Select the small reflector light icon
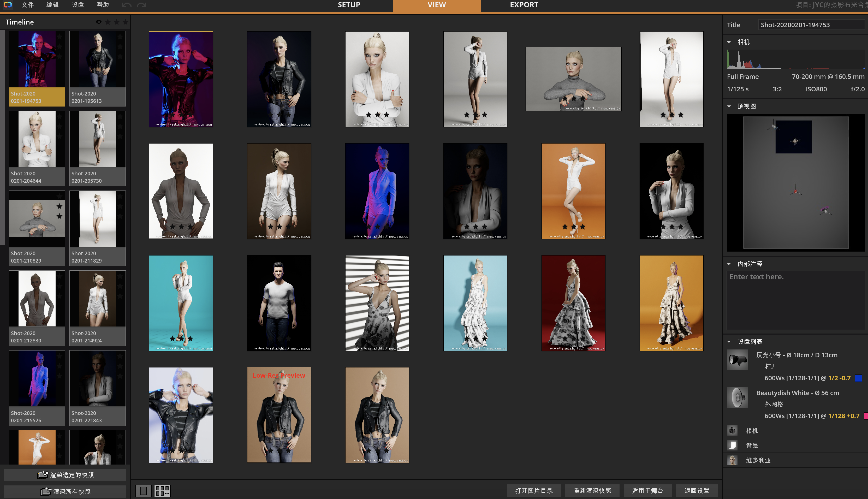Image resolution: width=868 pixels, height=499 pixels. click(737, 360)
